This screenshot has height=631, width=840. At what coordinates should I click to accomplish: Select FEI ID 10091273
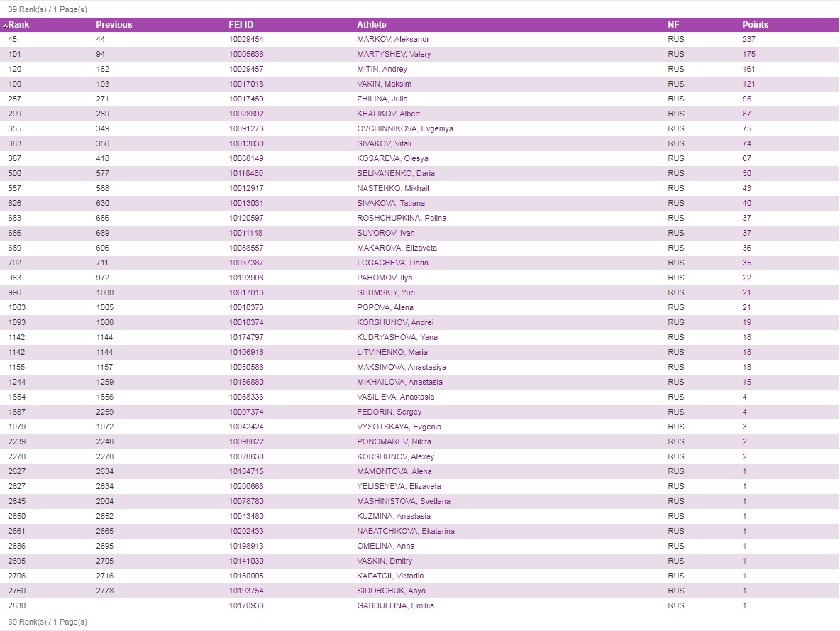[246, 128]
